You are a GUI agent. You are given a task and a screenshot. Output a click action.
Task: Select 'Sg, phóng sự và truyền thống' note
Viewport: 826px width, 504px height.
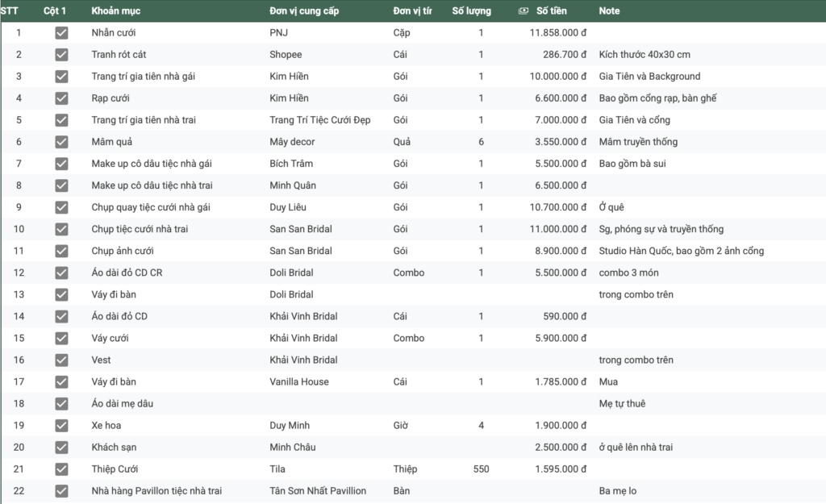pyautogui.click(x=661, y=229)
